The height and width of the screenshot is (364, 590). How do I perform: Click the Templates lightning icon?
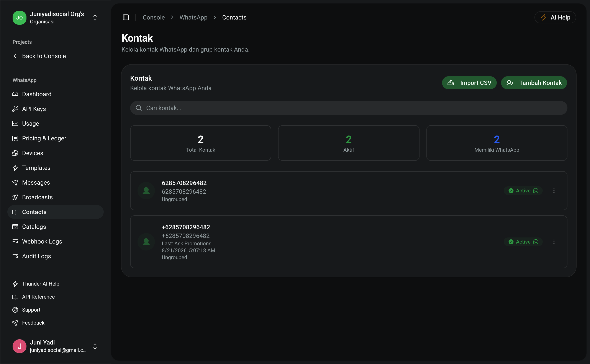coord(15,168)
